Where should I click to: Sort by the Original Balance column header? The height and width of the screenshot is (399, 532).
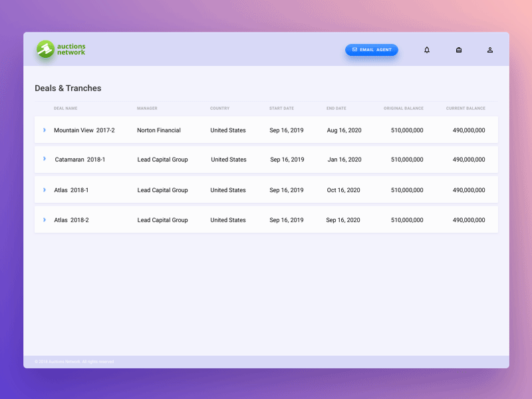(x=404, y=108)
